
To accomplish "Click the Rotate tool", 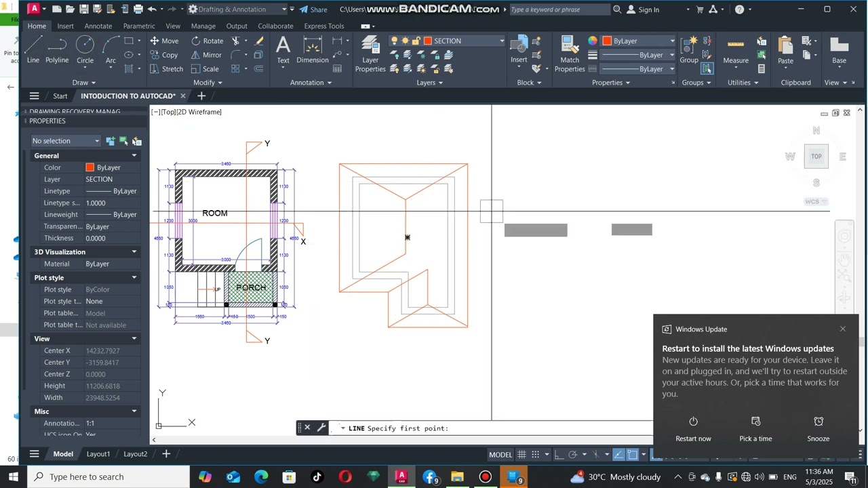I will (x=207, y=41).
